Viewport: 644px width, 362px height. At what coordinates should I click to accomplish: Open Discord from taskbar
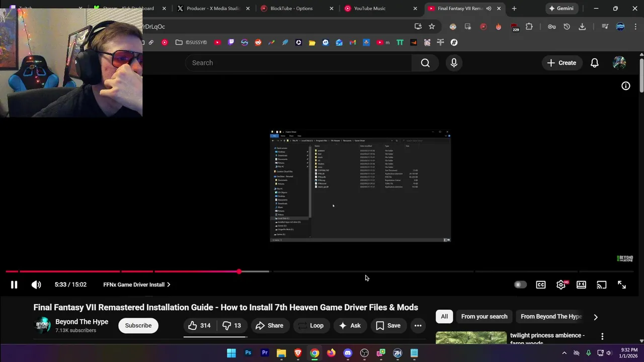(348, 353)
